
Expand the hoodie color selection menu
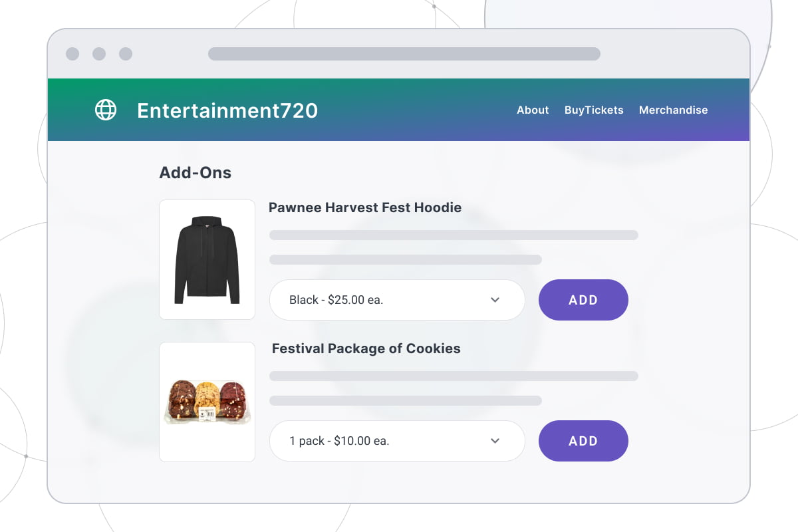coord(397,300)
